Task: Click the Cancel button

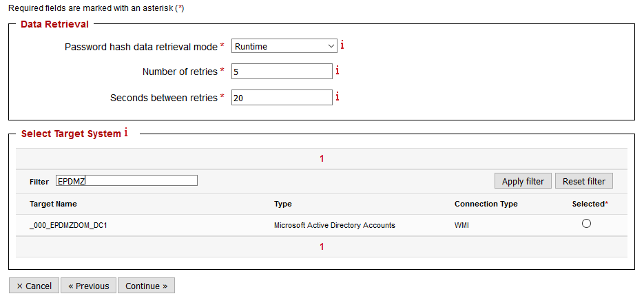Action: [x=34, y=286]
